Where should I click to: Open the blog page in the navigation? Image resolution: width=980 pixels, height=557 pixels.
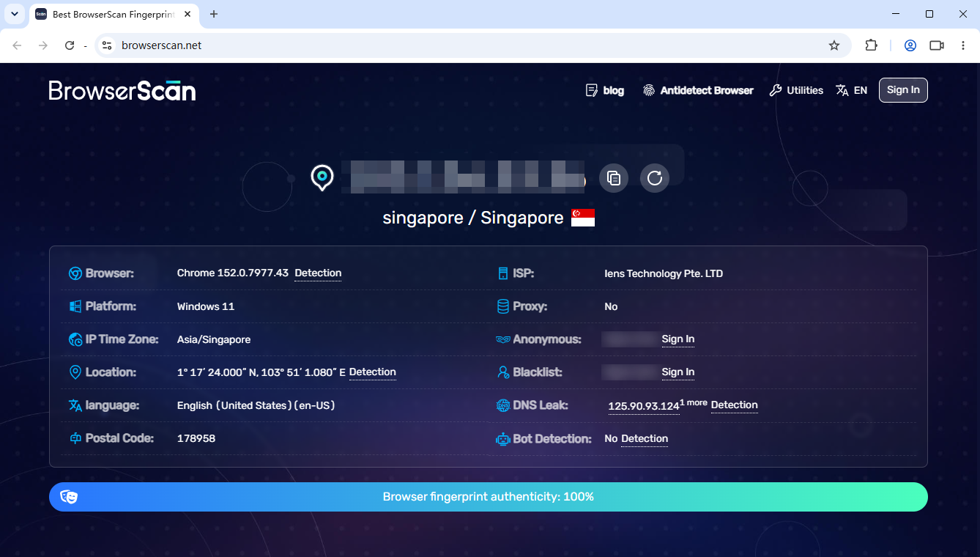pos(605,90)
